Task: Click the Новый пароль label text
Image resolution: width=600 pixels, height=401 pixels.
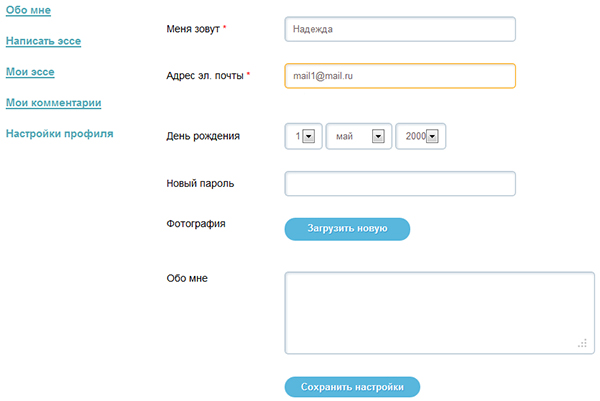Action: coord(200,184)
